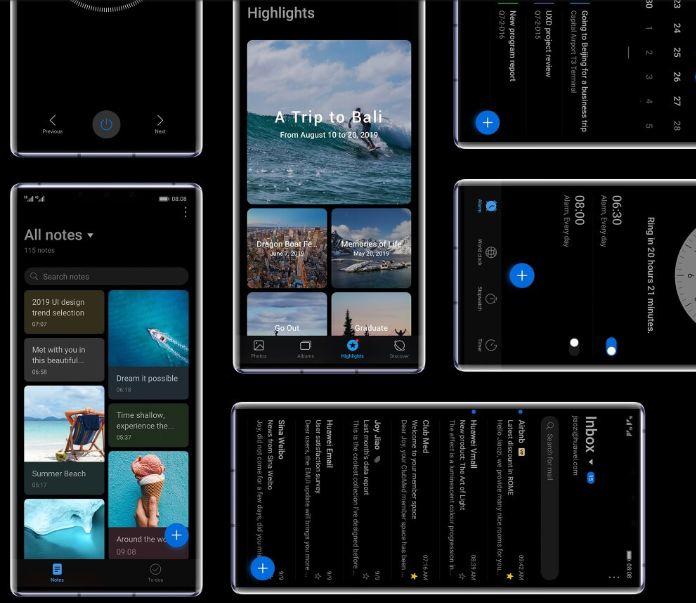Screen dimensions: 696x603
Task: Toggle star on the Airbnb email
Action: tap(510, 576)
